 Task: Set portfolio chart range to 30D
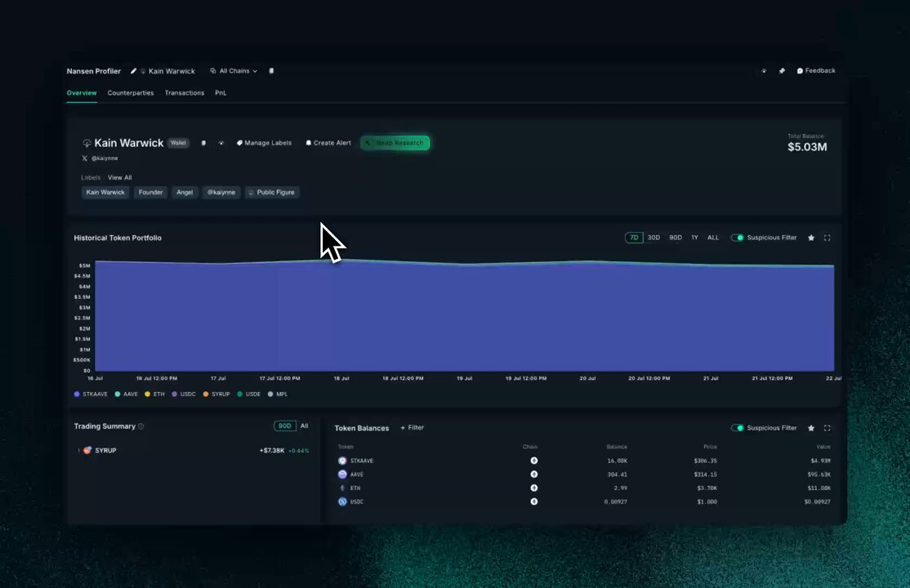point(654,238)
